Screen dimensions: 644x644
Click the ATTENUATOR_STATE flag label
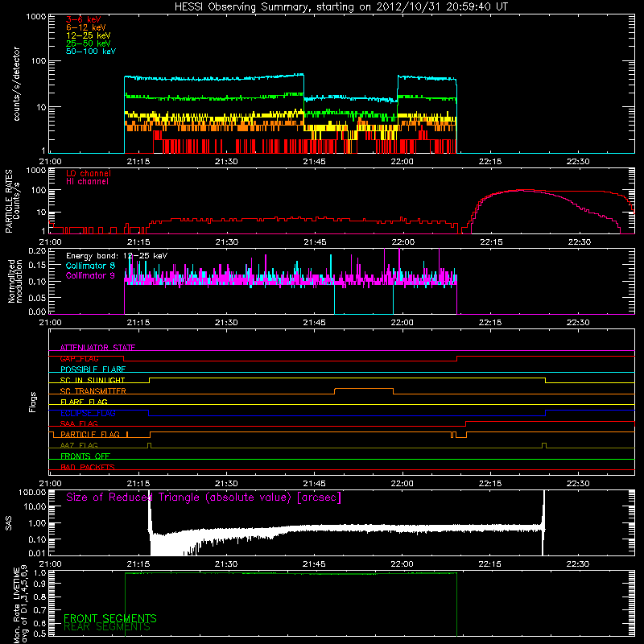97,348
